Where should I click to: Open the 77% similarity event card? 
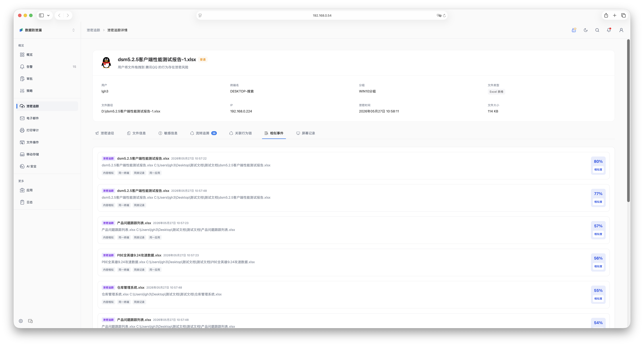click(353, 198)
